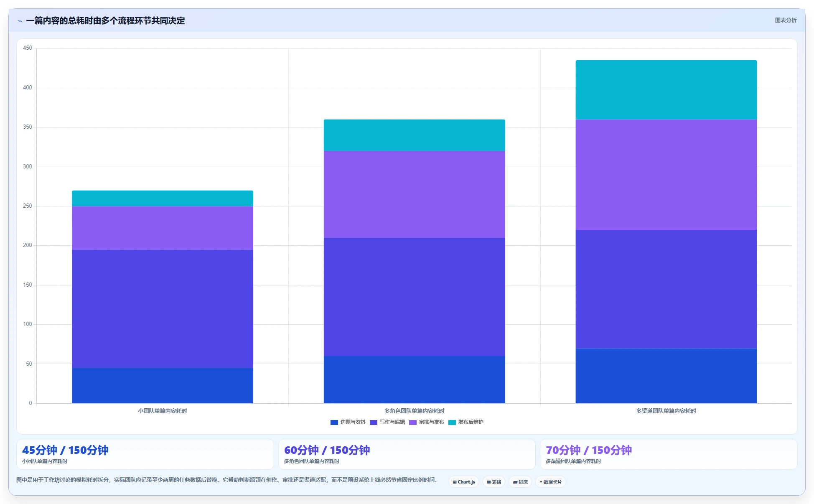Image resolution: width=814 pixels, height=504 pixels.
Task: Click the 小团队单篇内容耗时 caption under 45分钟
Action: pos(45,461)
